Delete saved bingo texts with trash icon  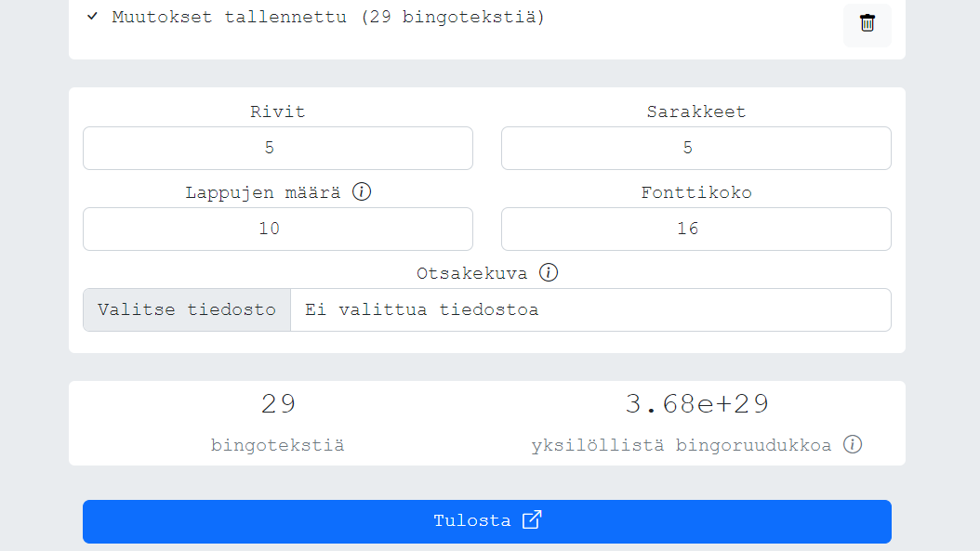pos(867,24)
